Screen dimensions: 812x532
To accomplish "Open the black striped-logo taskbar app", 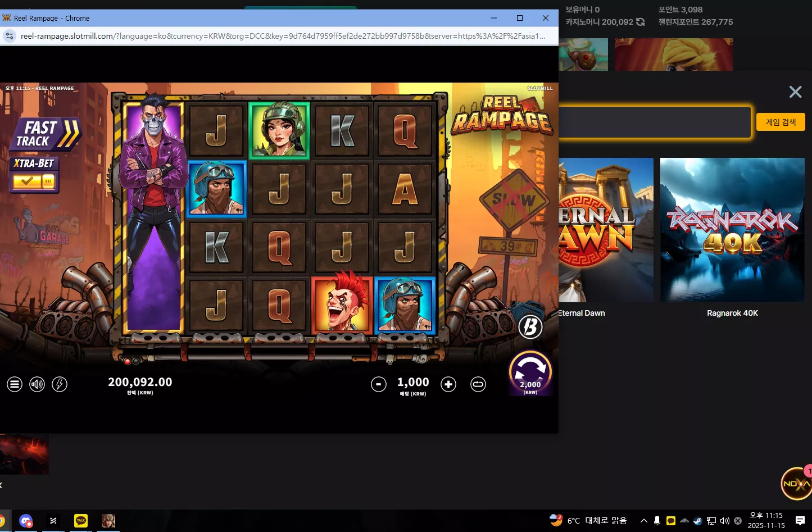I will pyautogui.click(x=53, y=521).
